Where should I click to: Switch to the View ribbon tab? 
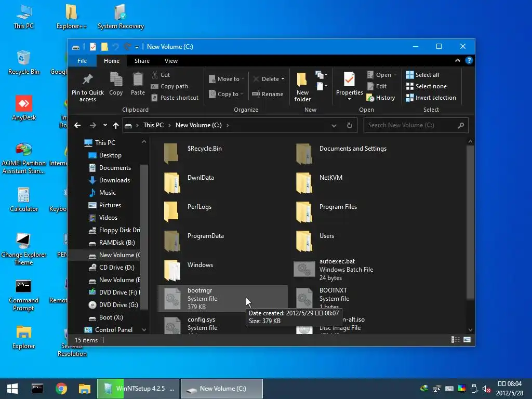(171, 61)
